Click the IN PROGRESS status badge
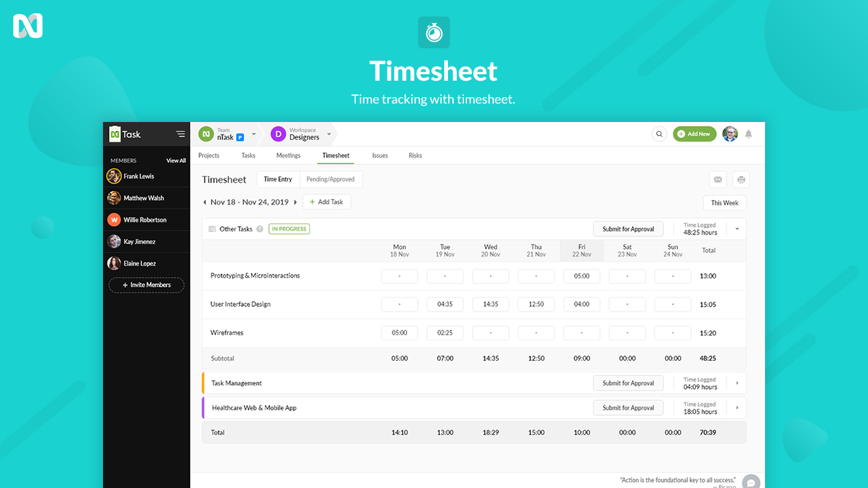868x488 pixels. 289,229
